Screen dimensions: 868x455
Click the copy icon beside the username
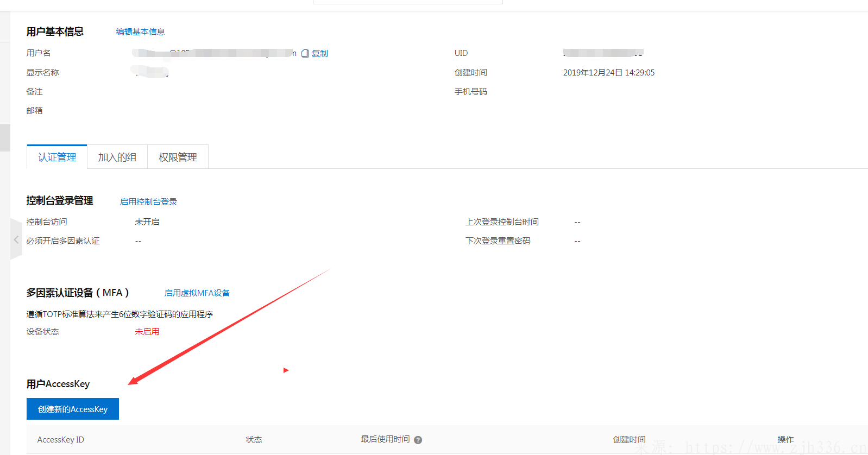[x=305, y=53]
